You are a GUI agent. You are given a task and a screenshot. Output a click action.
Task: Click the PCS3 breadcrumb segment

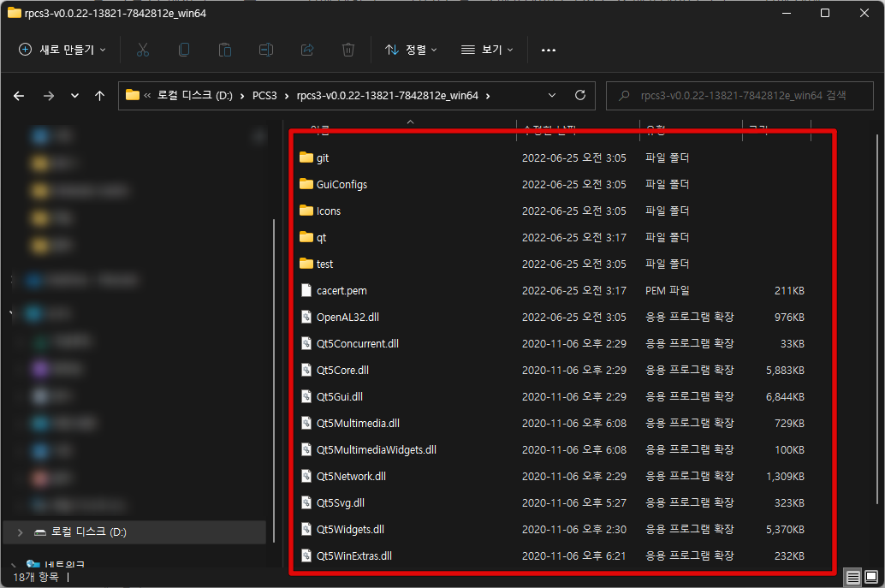pyautogui.click(x=264, y=95)
